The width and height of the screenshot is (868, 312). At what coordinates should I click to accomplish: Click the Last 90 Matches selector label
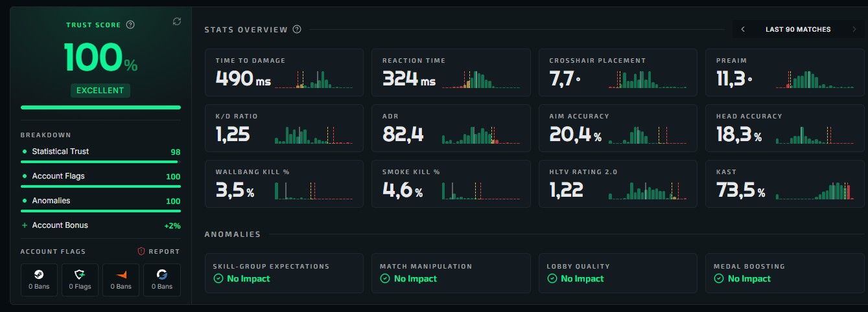[798, 29]
